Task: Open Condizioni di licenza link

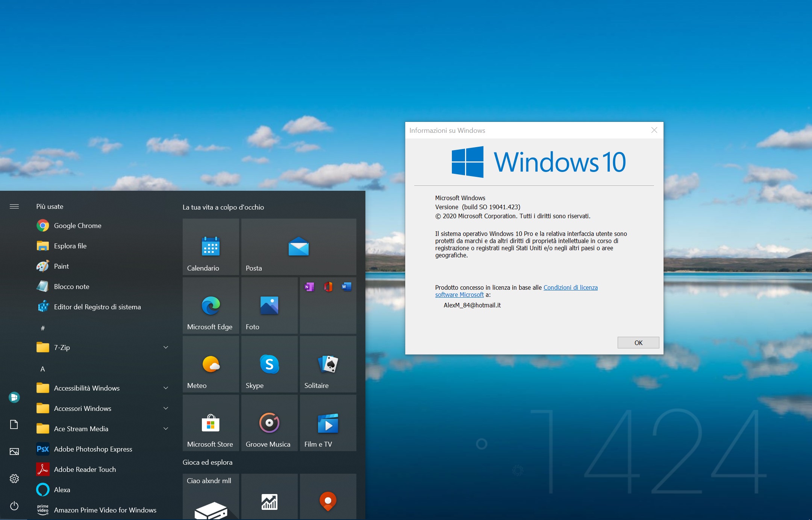Action: point(570,287)
